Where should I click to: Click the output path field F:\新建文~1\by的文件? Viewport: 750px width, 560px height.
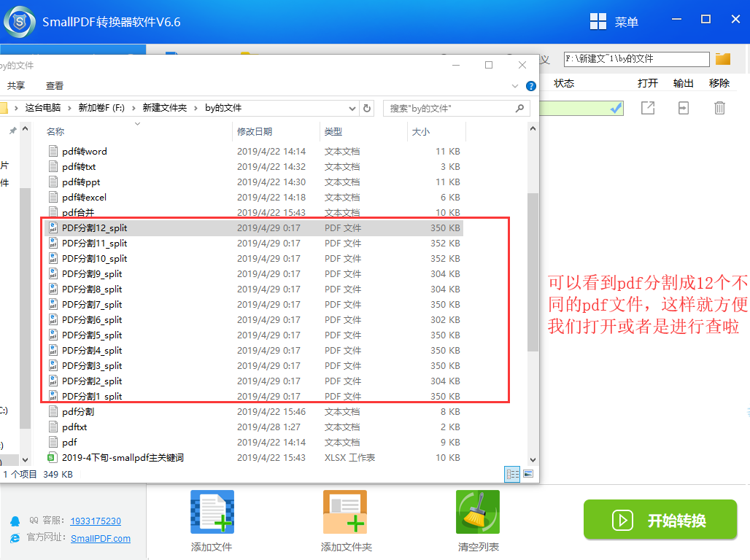coord(637,59)
